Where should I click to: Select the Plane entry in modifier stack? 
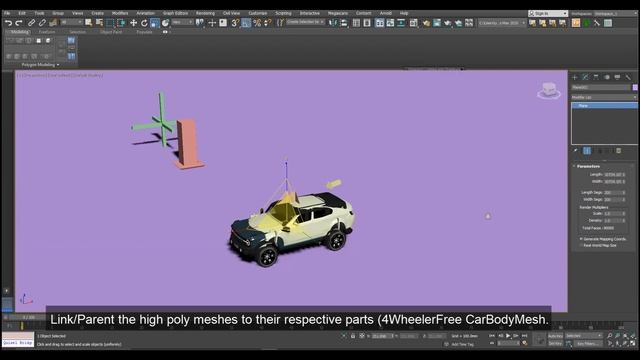coord(604,106)
